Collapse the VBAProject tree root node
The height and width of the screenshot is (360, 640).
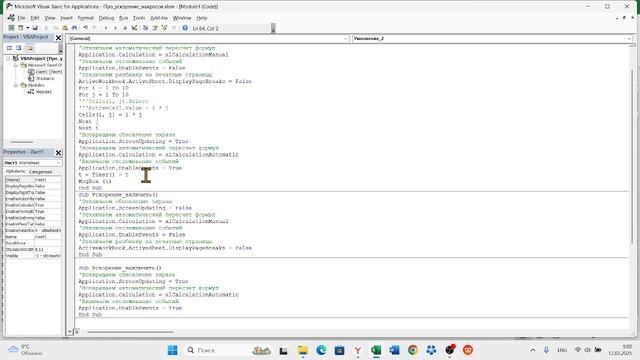click(8, 58)
